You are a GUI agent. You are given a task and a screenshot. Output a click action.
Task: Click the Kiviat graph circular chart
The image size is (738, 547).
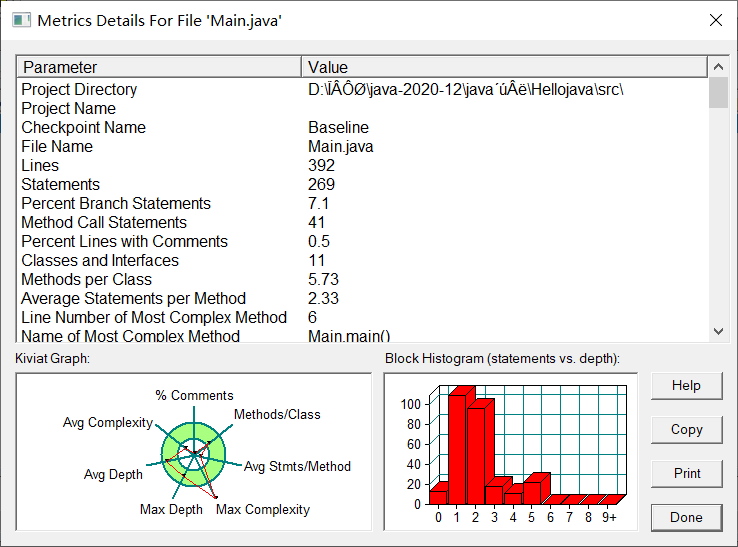pos(193,454)
